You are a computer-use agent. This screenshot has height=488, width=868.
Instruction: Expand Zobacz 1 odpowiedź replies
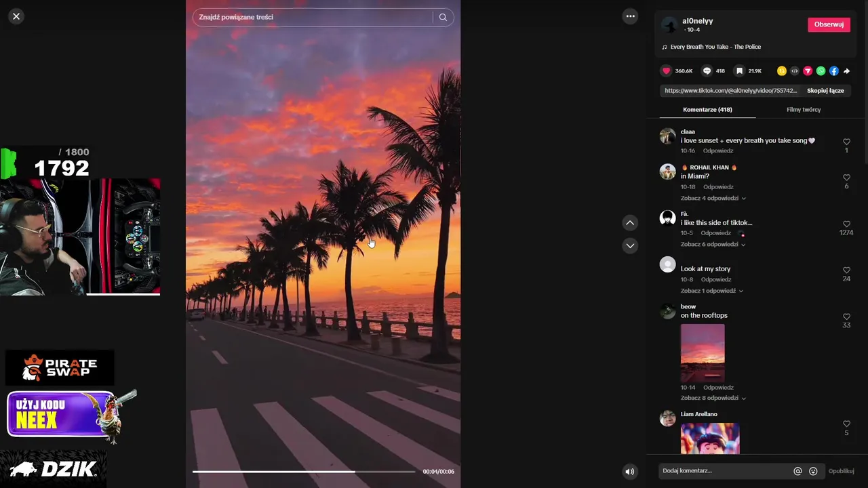point(711,291)
